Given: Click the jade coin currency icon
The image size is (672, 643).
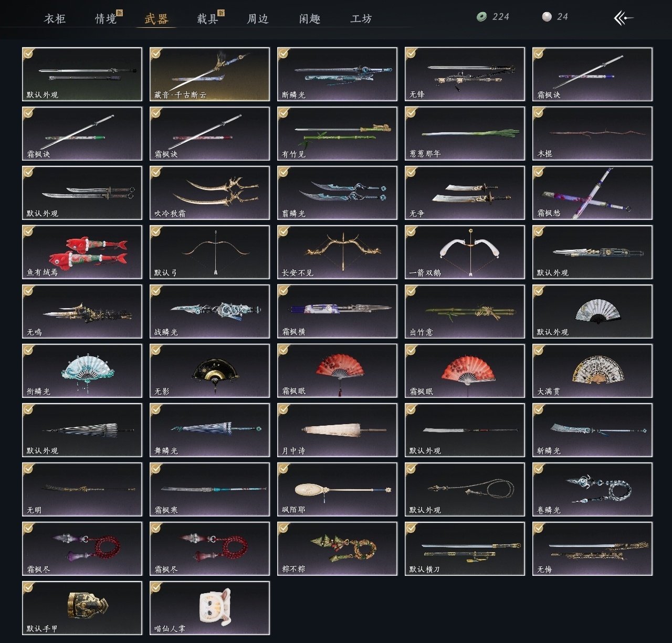Looking at the screenshot, I should click(x=481, y=17).
